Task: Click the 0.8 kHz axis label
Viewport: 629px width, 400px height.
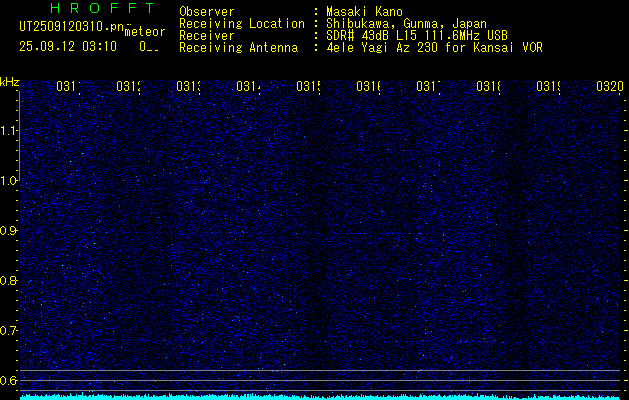Action: point(8,280)
